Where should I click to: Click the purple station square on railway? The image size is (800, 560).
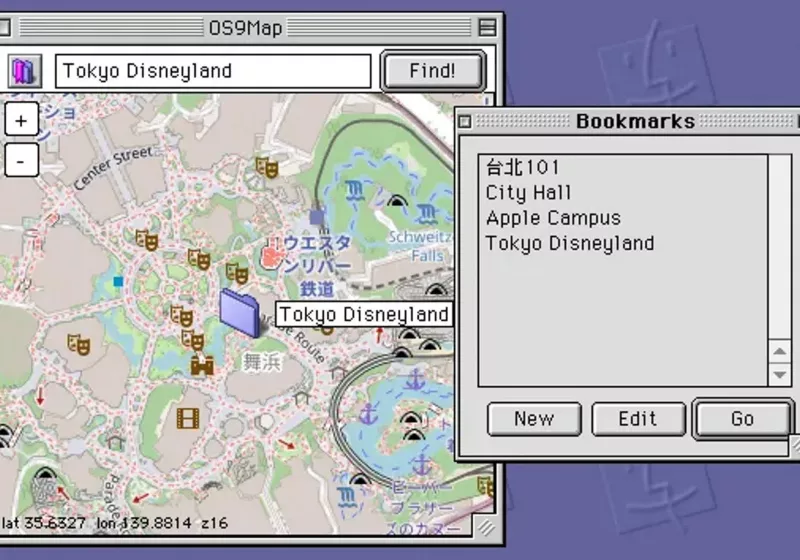317,217
